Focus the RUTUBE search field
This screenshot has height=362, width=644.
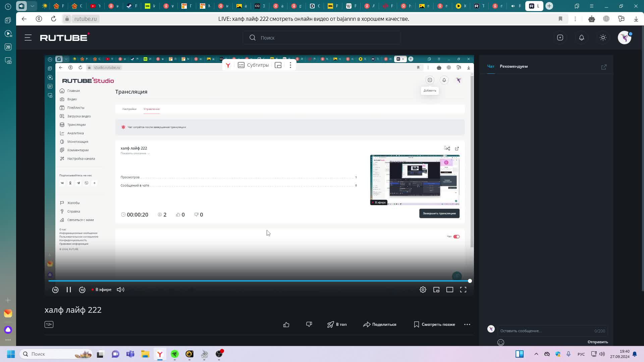pyautogui.click(x=321, y=38)
